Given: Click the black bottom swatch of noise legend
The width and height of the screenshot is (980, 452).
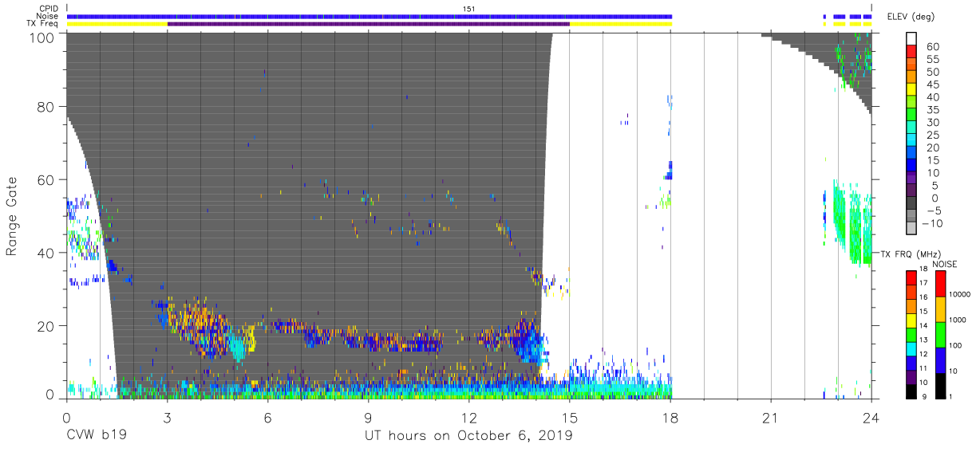Looking at the screenshot, I should [940, 385].
